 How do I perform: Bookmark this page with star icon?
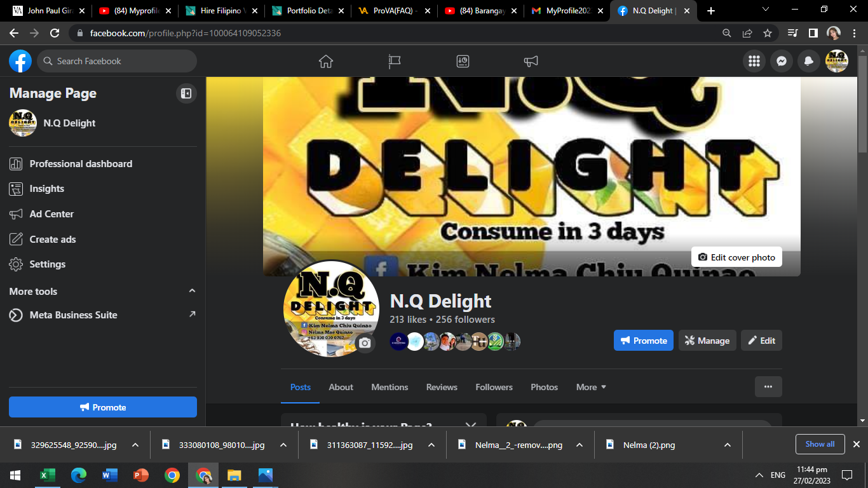tap(768, 33)
